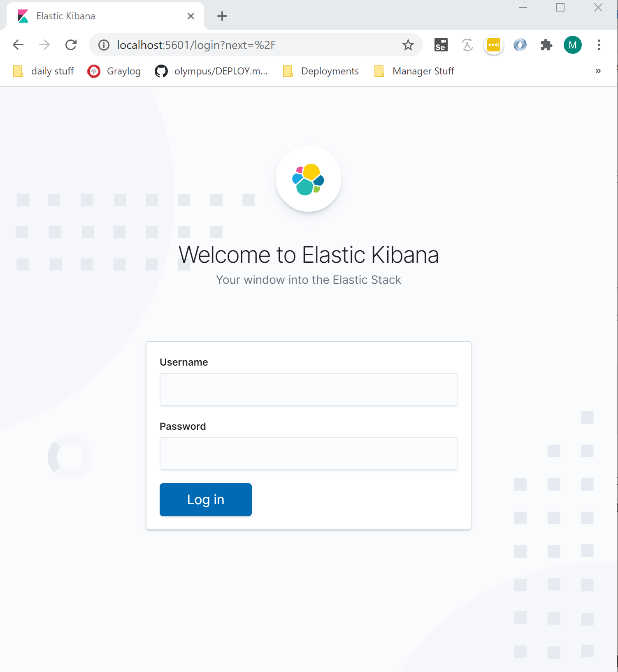Focus the Password field
Screen dimensions: 618x672
308,454
